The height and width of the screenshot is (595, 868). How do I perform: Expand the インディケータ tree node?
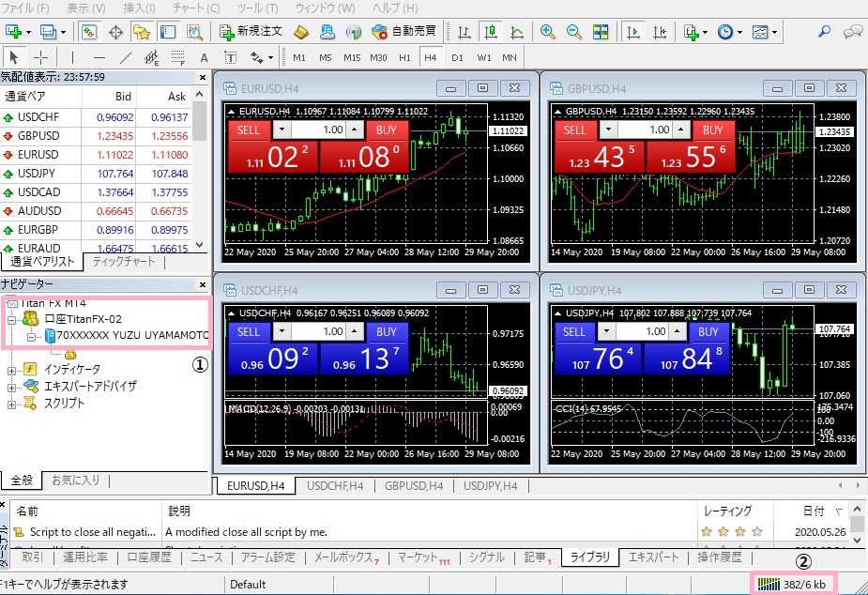11,371
